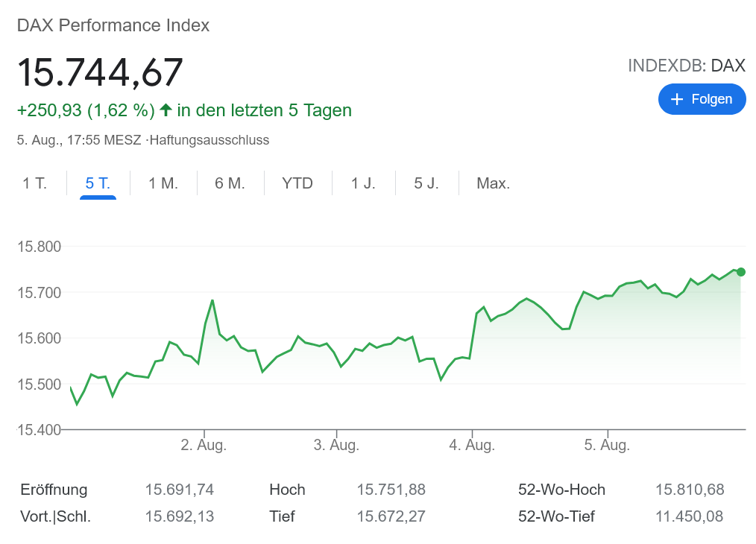Click the green up arrow next to percentage

pos(166,110)
